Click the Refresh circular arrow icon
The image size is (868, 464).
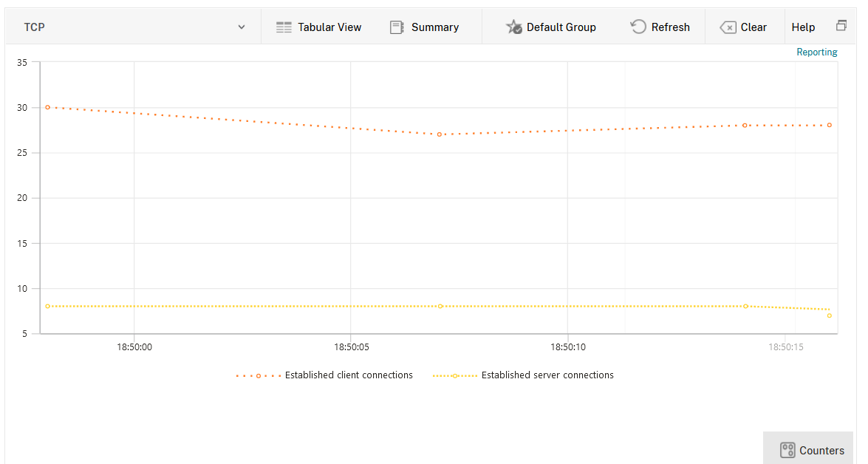[638, 27]
